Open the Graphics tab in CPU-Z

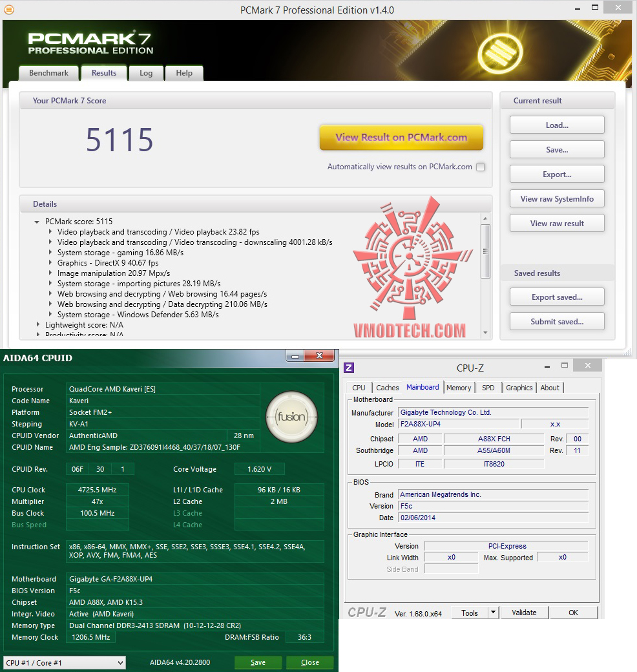(x=519, y=388)
